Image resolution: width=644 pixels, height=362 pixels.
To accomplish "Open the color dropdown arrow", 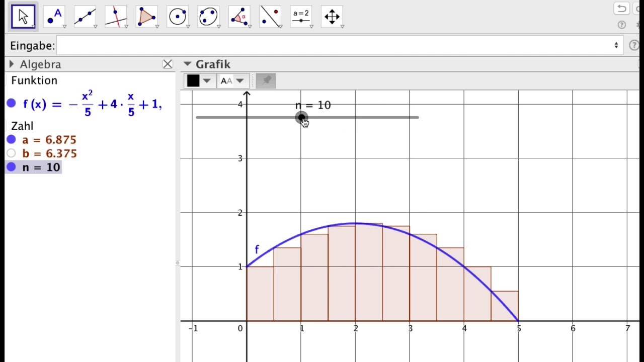I will point(207,81).
